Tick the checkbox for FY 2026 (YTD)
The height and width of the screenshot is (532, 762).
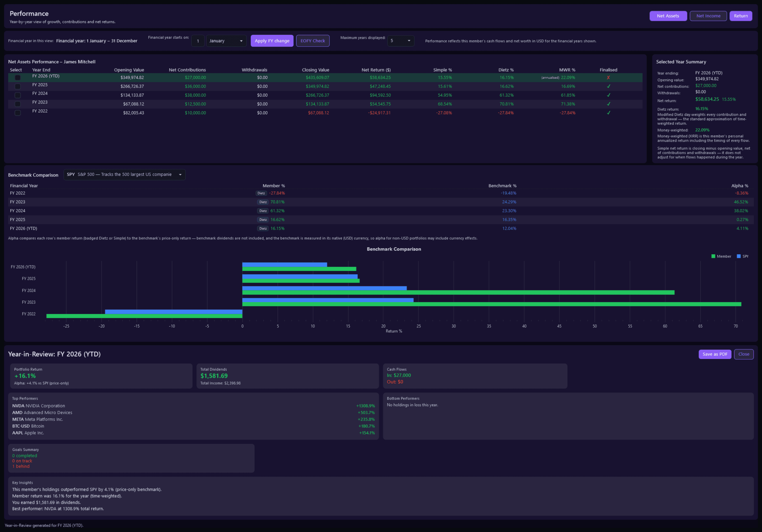pos(18,78)
